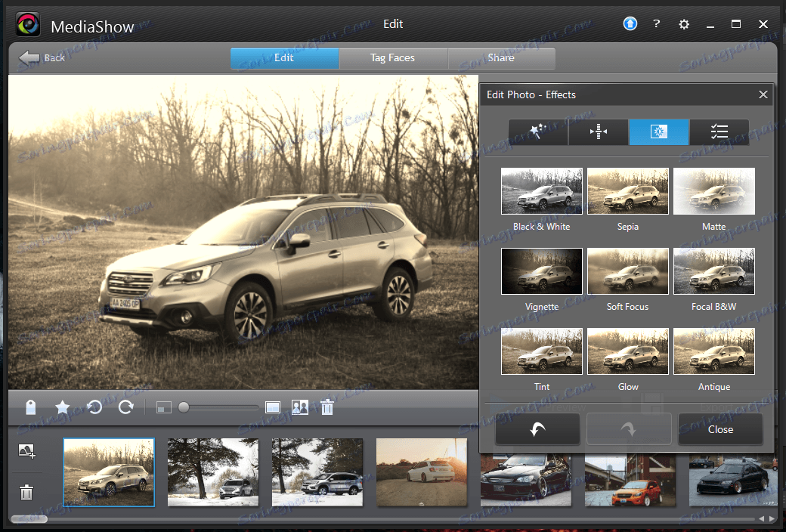Open the Share tab
This screenshot has height=532, width=786.
[501, 58]
